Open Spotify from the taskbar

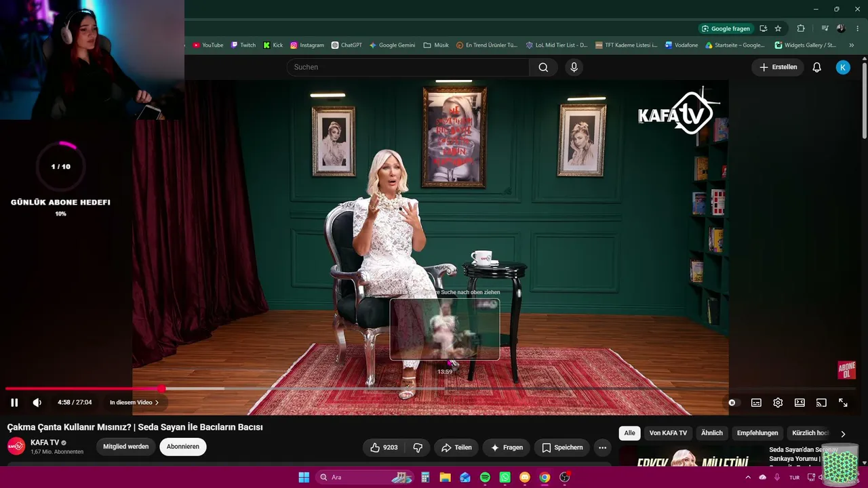pos(485,477)
